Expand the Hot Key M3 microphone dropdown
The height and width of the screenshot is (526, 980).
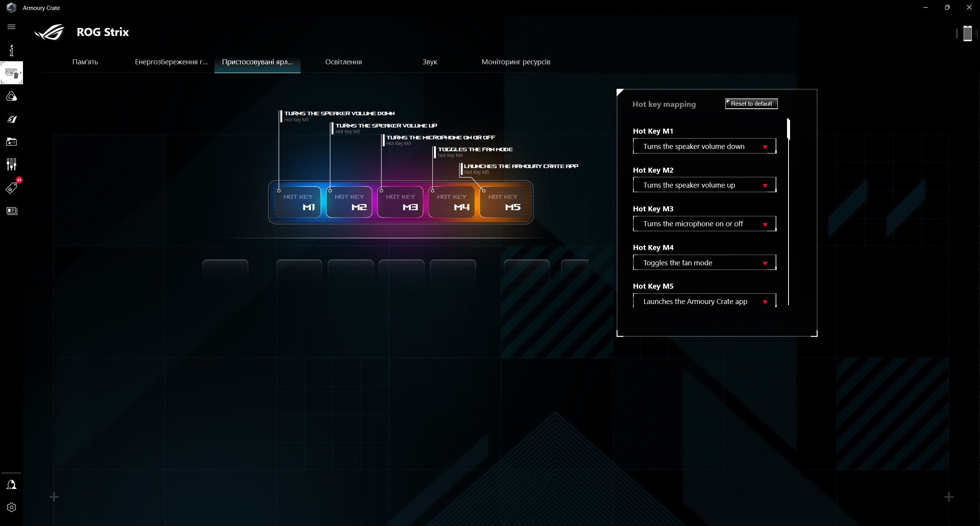[x=704, y=224]
